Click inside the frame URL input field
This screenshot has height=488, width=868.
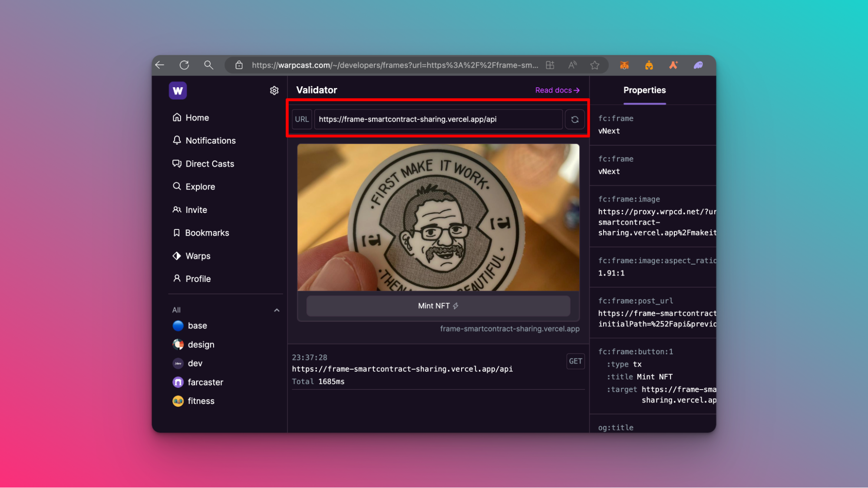click(438, 119)
